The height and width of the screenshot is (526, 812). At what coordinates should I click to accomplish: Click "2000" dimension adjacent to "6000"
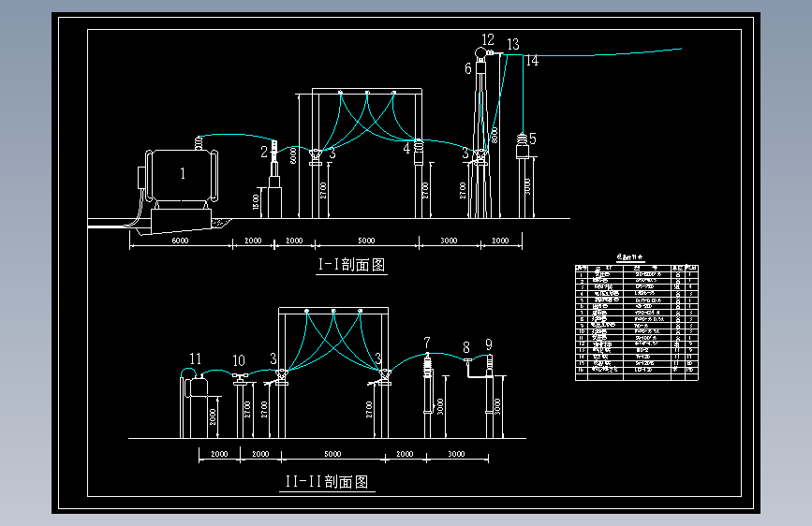(x=253, y=241)
